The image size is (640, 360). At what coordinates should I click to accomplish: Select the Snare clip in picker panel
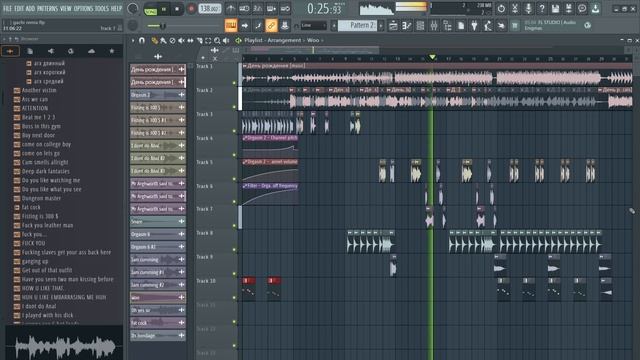point(158,222)
